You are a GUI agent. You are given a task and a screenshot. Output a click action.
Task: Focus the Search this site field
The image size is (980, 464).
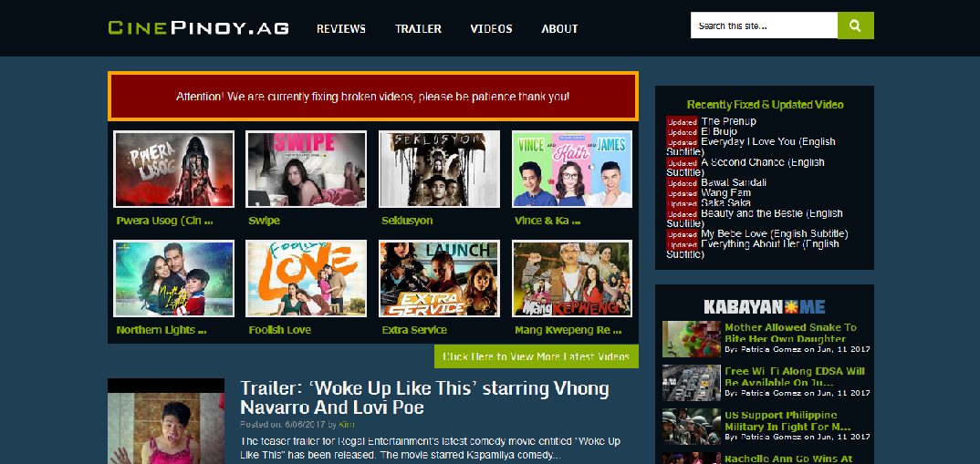pyautogui.click(x=764, y=26)
